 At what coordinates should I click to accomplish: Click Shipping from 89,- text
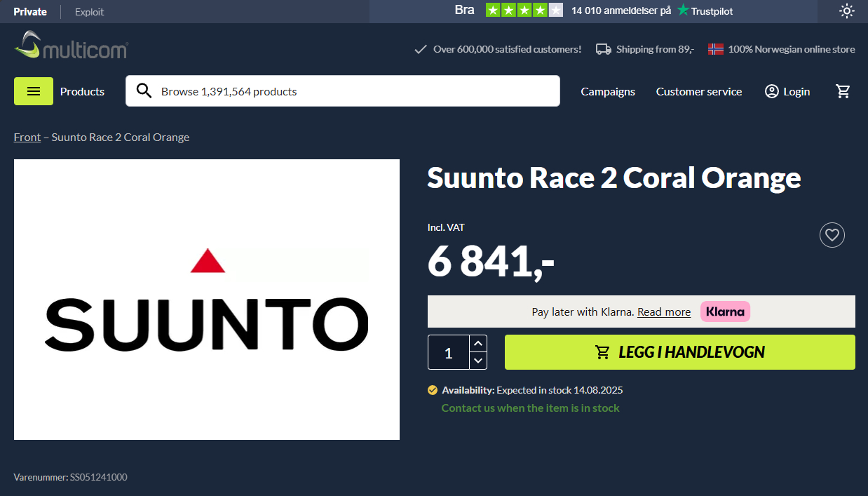(x=655, y=49)
